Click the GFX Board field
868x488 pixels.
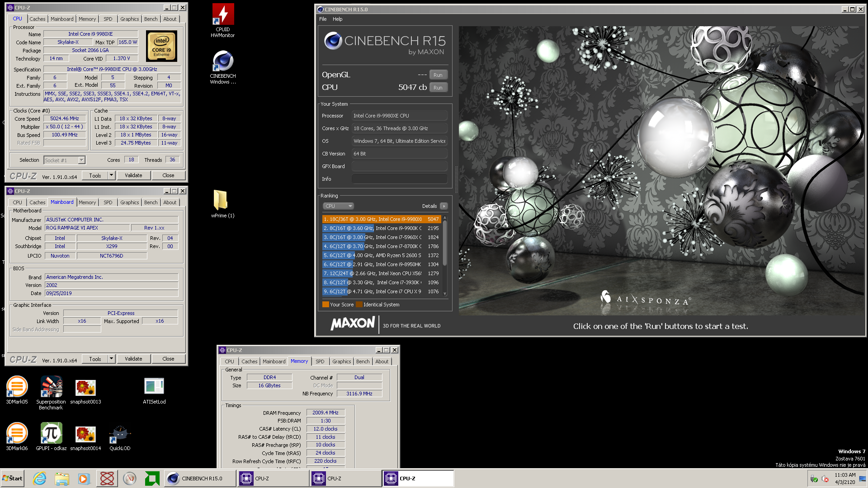[400, 166]
